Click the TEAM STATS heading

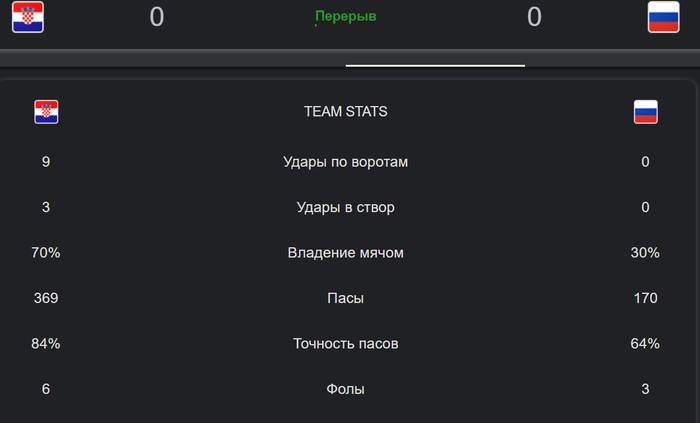(346, 112)
